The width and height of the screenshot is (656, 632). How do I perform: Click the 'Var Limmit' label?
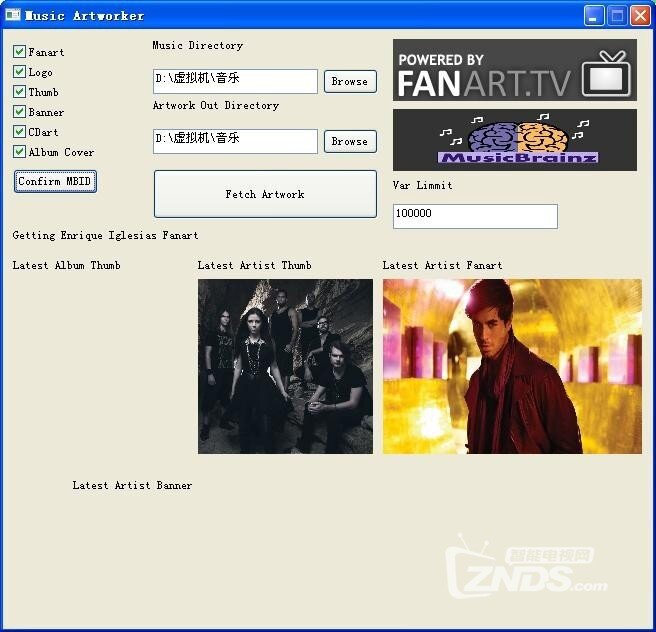(x=423, y=185)
